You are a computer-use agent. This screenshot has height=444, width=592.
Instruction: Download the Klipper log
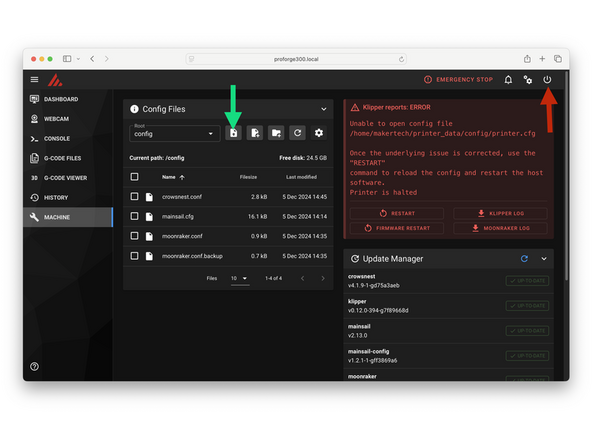[x=500, y=213]
